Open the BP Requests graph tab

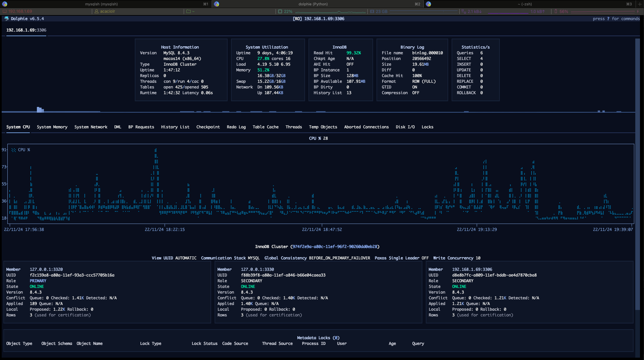click(x=141, y=127)
